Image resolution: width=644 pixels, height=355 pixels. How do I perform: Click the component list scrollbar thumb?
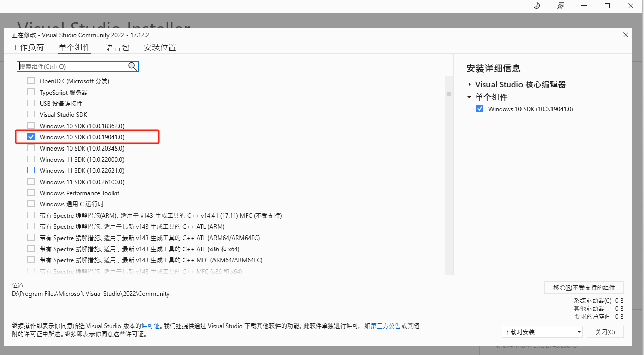tap(449, 94)
